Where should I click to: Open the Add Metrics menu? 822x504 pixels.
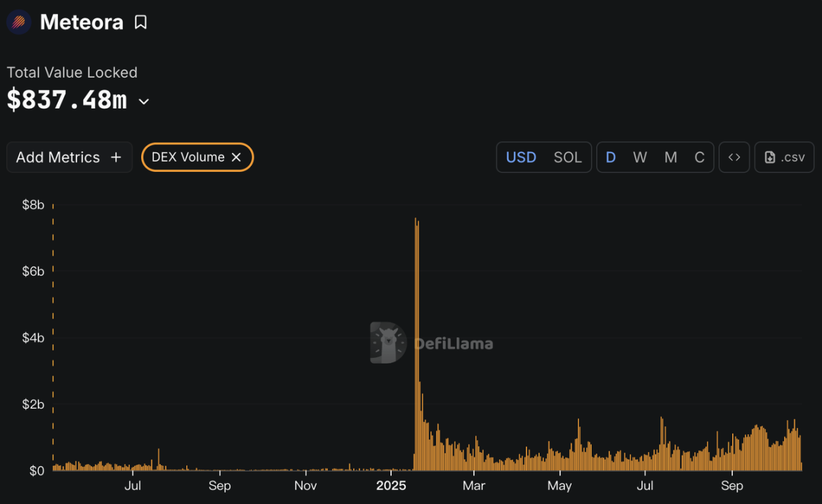coord(69,158)
